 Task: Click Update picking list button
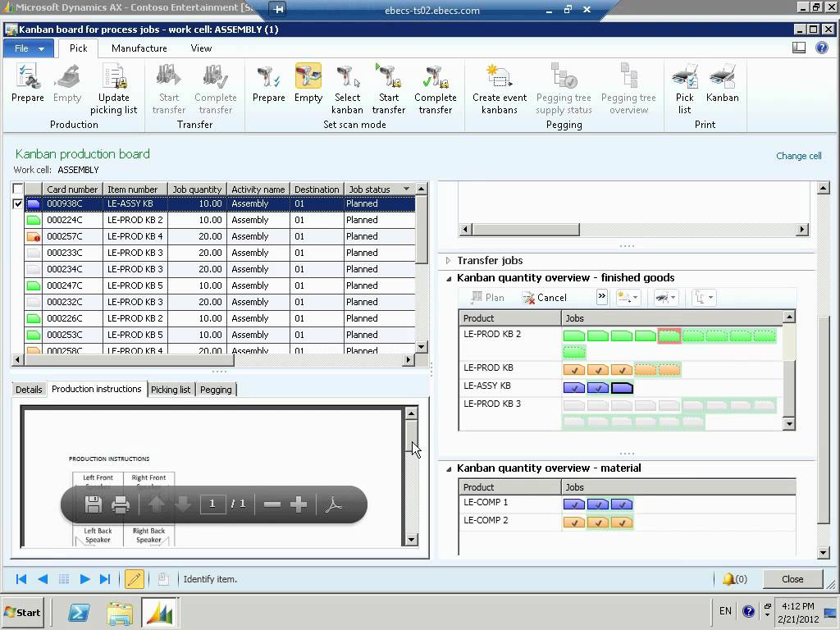(x=113, y=89)
